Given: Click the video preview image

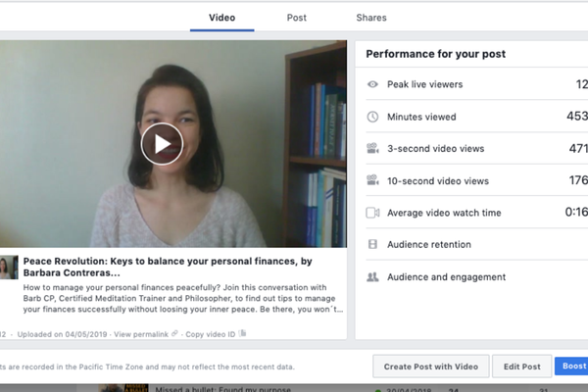Looking at the screenshot, I should coord(173,144).
